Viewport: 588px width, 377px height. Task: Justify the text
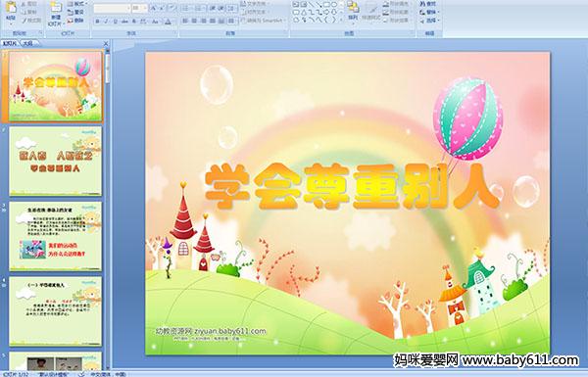click(x=213, y=22)
